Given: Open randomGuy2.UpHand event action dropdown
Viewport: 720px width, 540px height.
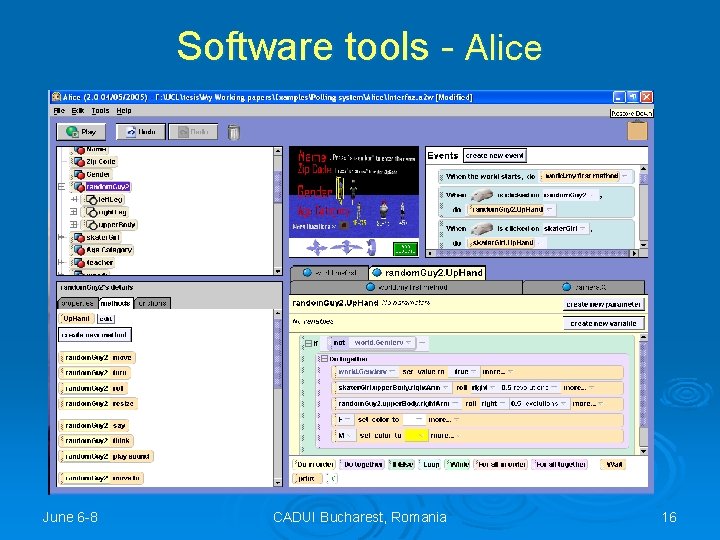Looking at the screenshot, I should click(549, 209).
